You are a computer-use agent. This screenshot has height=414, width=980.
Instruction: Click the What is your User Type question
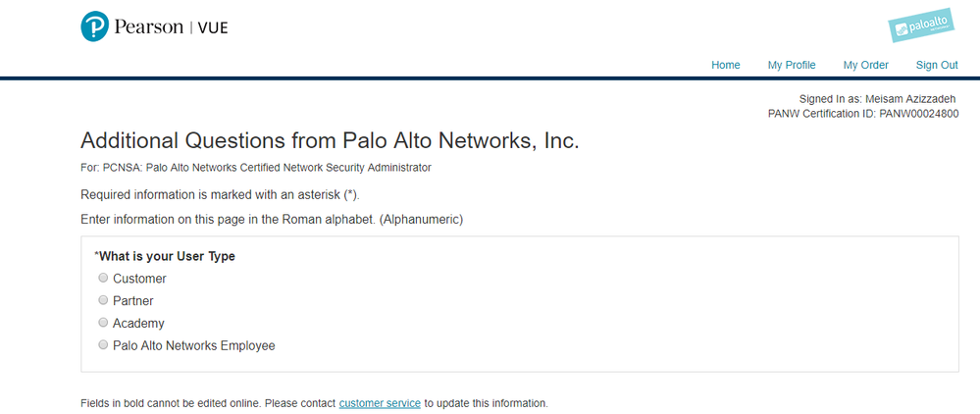point(167,256)
